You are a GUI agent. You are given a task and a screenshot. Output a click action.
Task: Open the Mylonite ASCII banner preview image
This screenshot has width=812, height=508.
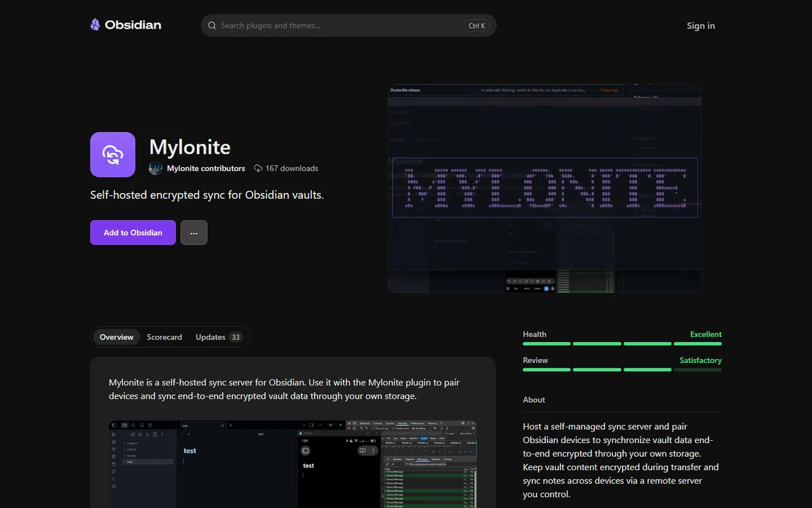pos(545,188)
